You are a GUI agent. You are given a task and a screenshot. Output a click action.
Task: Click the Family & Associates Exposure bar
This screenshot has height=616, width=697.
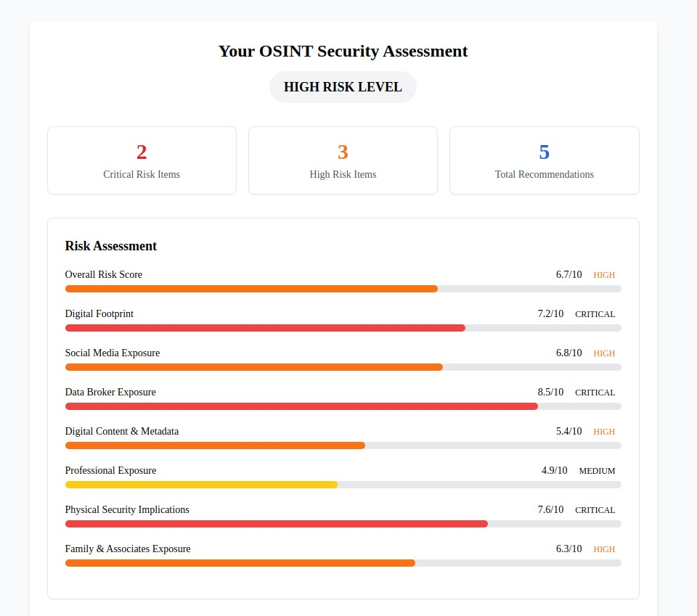240,563
